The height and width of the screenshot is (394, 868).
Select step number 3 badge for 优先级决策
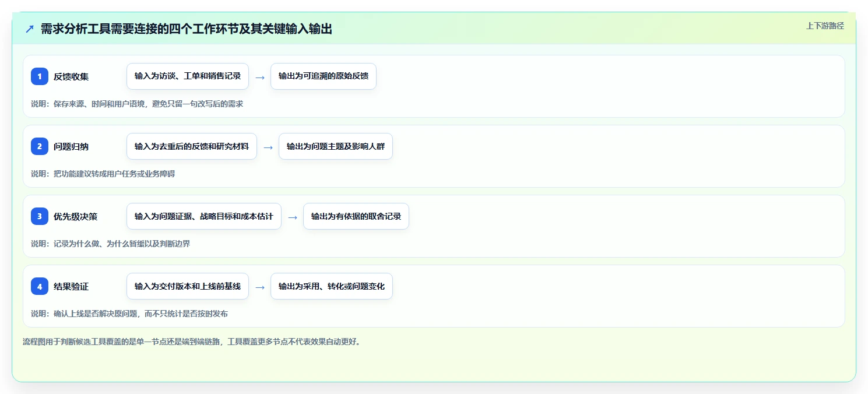click(x=40, y=216)
